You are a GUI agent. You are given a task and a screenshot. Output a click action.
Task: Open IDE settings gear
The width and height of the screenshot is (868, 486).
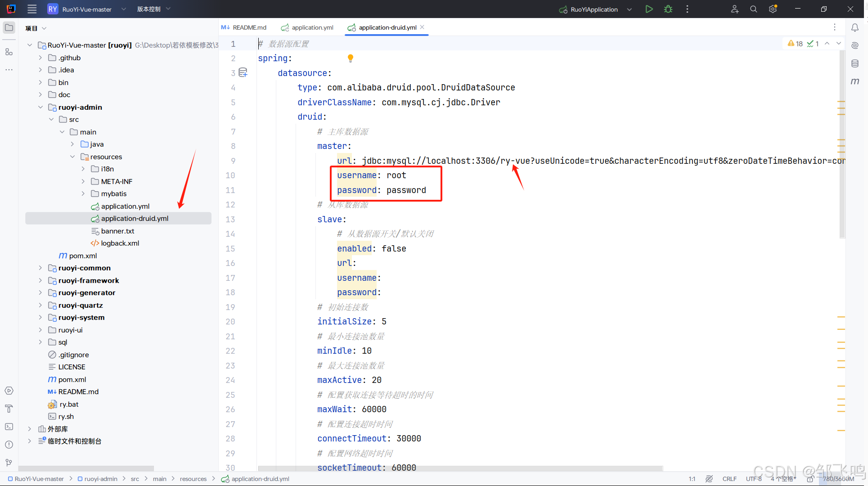pyautogui.click(x=773, y=9)
